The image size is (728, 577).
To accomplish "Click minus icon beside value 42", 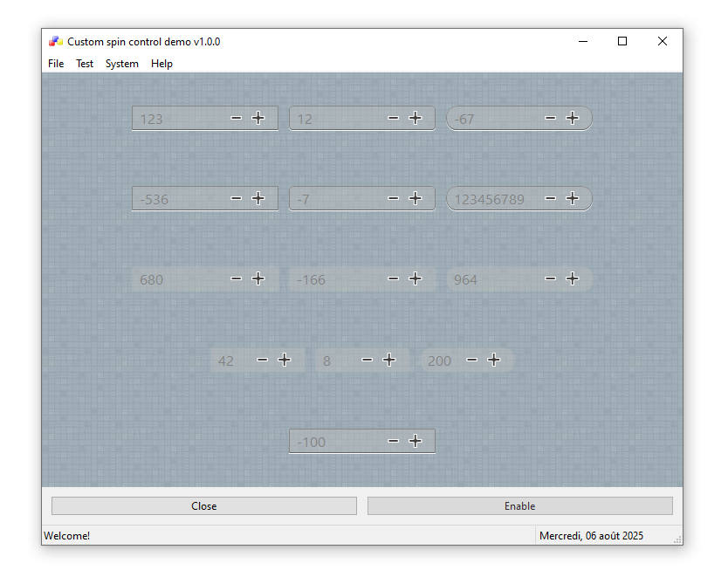I will [x=263, y=360].
